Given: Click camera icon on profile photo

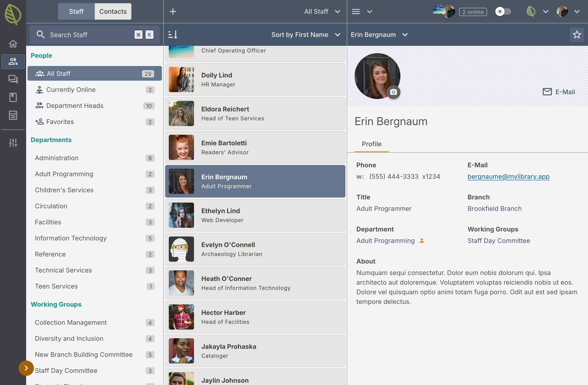Looking at the screenshot, I should click(x=393, y=92).
